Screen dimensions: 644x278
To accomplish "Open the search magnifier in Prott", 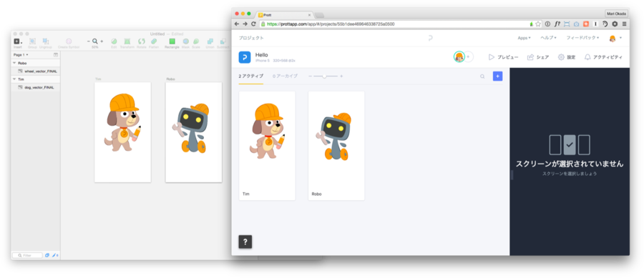I will (482, 76).
